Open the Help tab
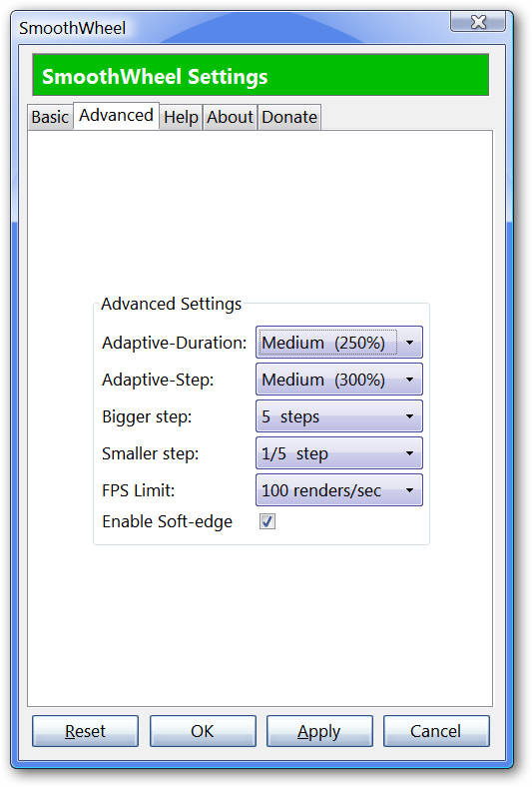532x787 pixels. pos(181,117)
